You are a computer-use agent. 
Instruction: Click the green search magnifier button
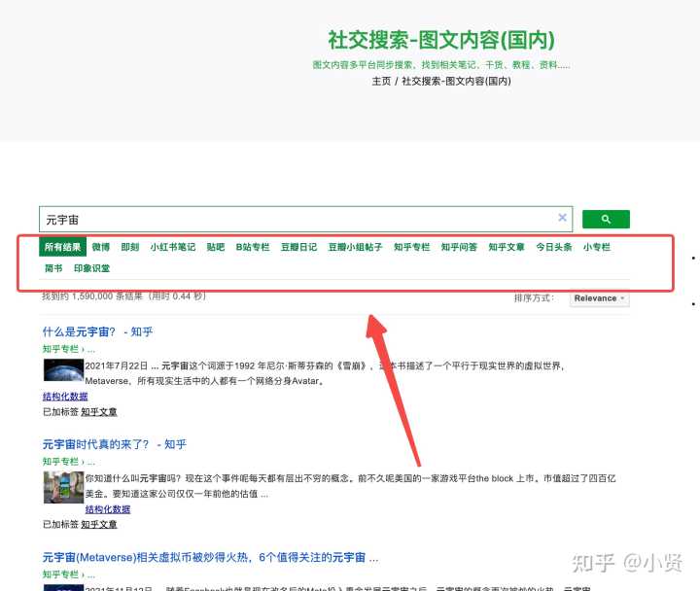tap(606, 219)
